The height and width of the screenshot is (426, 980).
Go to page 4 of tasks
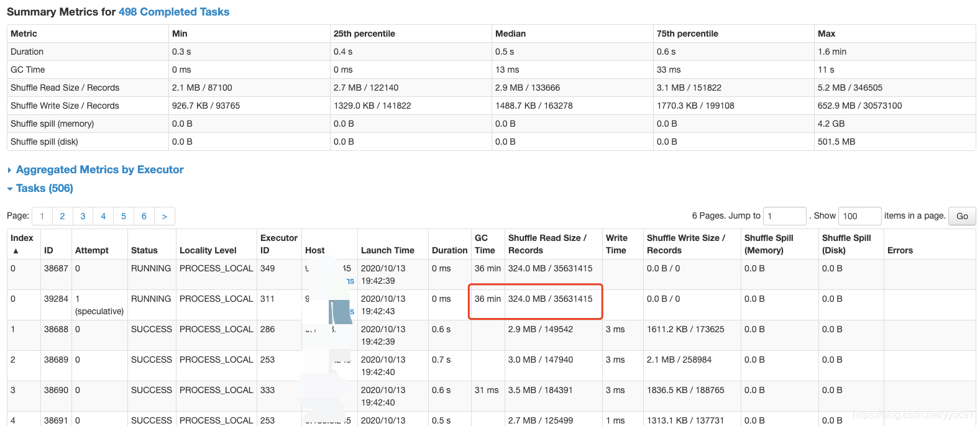pyautogui.click(x=103, y=216)
